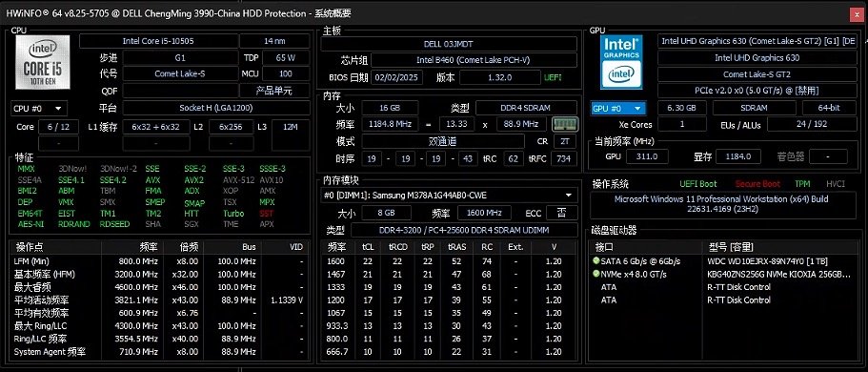Open the GPU #0 selector dropdown

617,108
